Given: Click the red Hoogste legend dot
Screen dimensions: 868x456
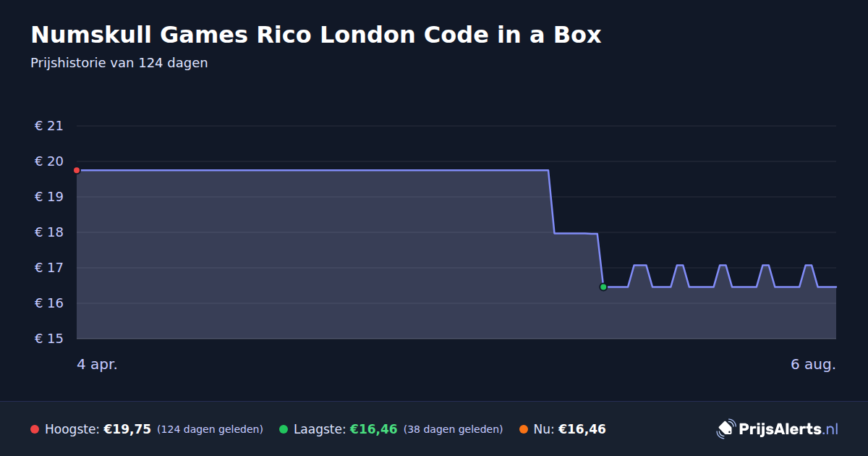Looking at the screenshot, I should (35, 429).
